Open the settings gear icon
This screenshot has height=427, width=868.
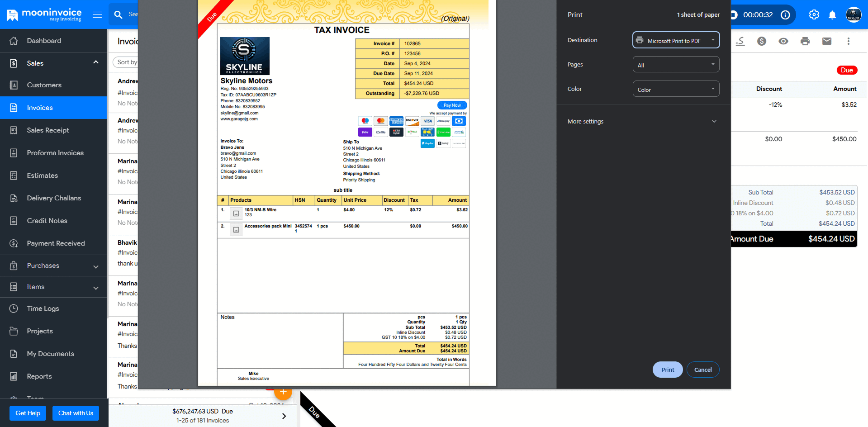(x=814, y=14)
